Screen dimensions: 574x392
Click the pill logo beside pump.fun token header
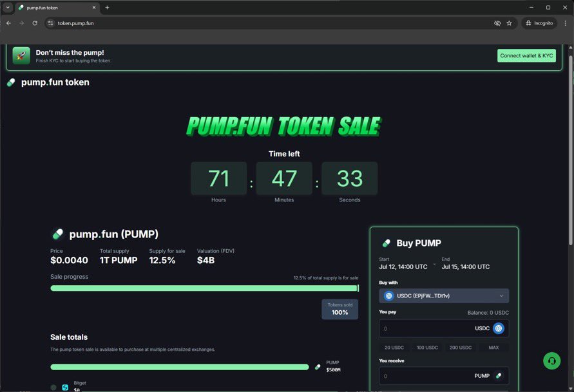click(x=11, y=82)
